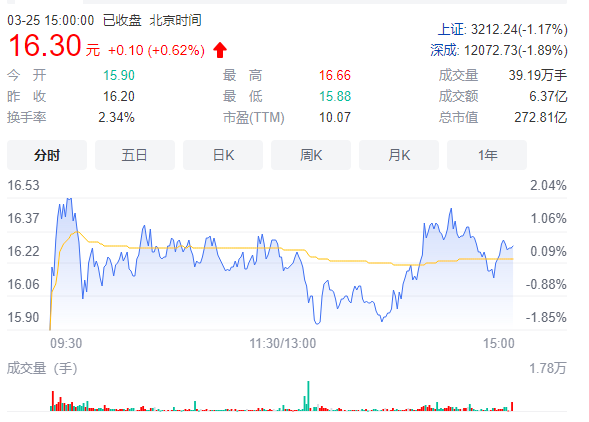This screenshot has width=589, height=422.
Task: Switch to the 周K weekly chart tab
Action: coord(311,155)
